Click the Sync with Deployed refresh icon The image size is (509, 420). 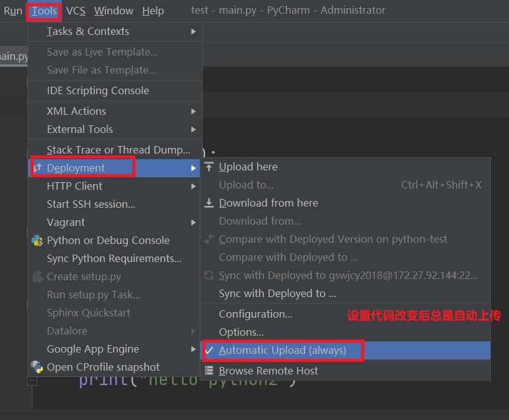point(209,275)
